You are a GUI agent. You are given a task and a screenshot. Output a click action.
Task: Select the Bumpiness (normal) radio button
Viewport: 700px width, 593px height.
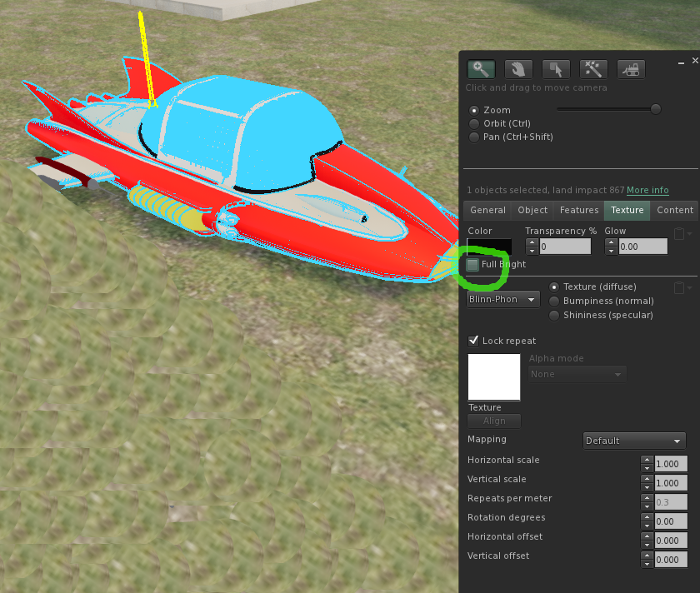click(554, 301)
